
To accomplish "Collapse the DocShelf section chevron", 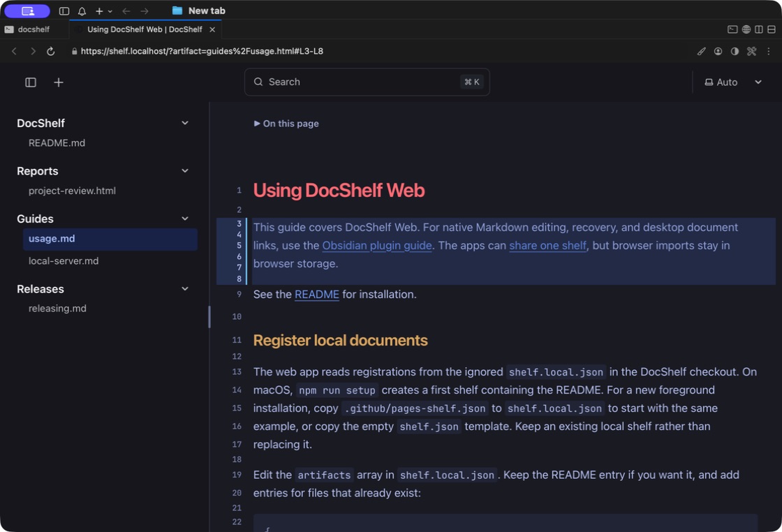I will click(x=185, y=123).
